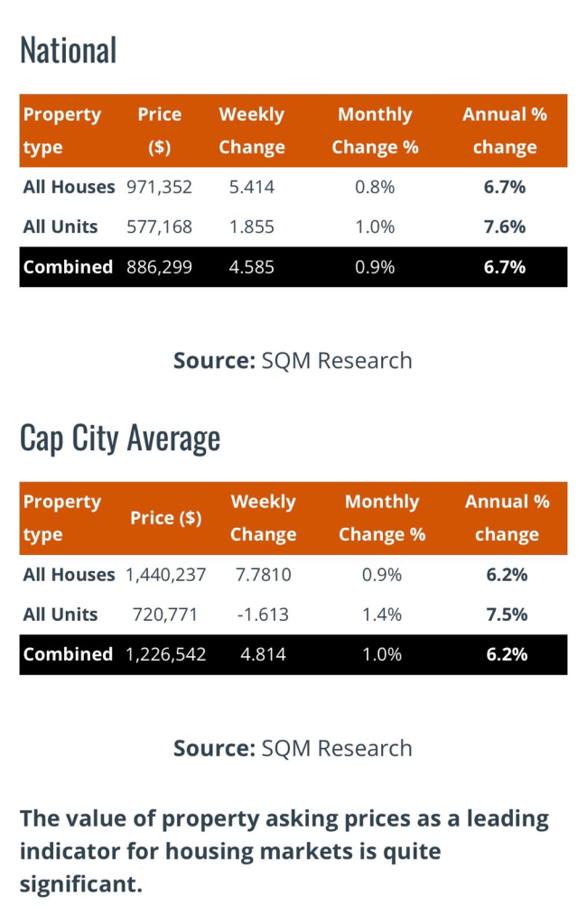Click the Price ($) header in Cap City table
587x924 pixels.
tap(166, 518)
